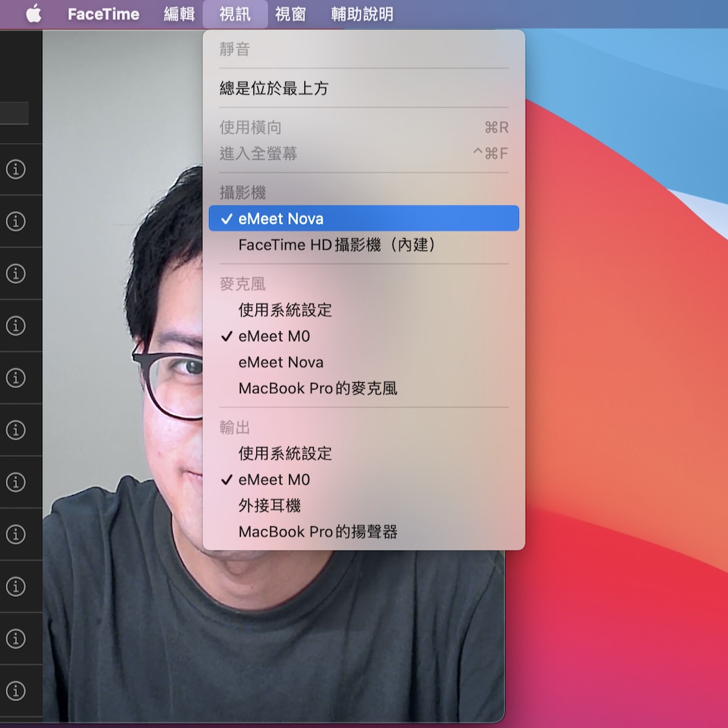Close the open 視訊 menu via its title
This screenshot has height=728, width=728.
235,14
